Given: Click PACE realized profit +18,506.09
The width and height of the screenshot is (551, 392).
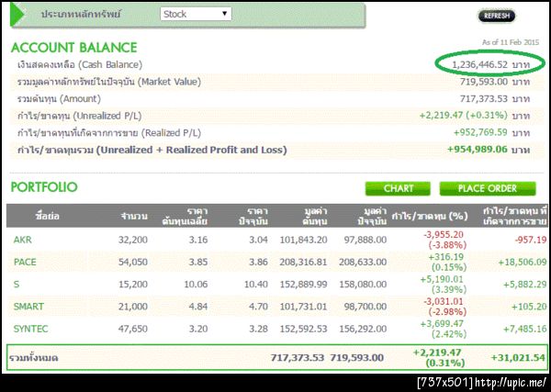Looking at the screenshot, I should coord(523,262).
